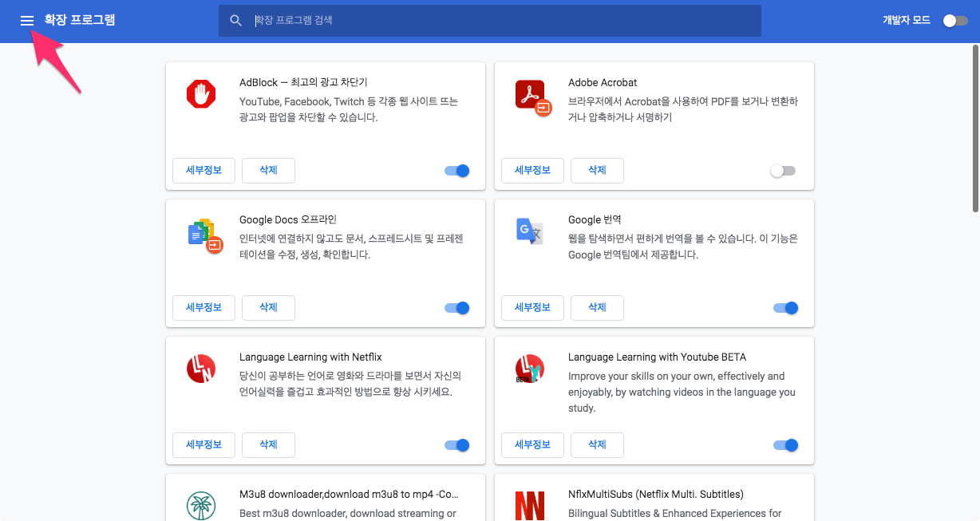
Task: Click the 확장 프로그램 page title
Action: click(x=80, y=20)
